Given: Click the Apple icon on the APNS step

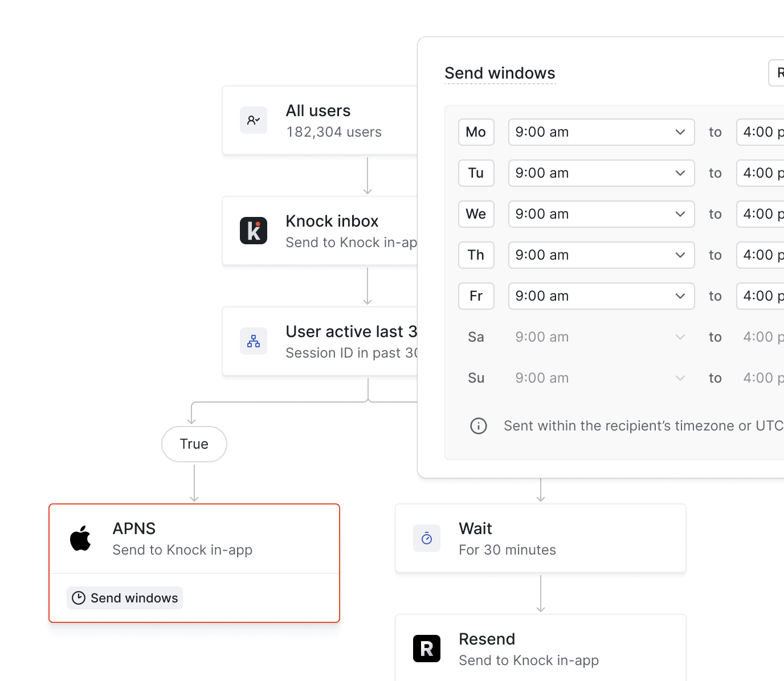Looking at the screenshot, I should coord(81,538).
